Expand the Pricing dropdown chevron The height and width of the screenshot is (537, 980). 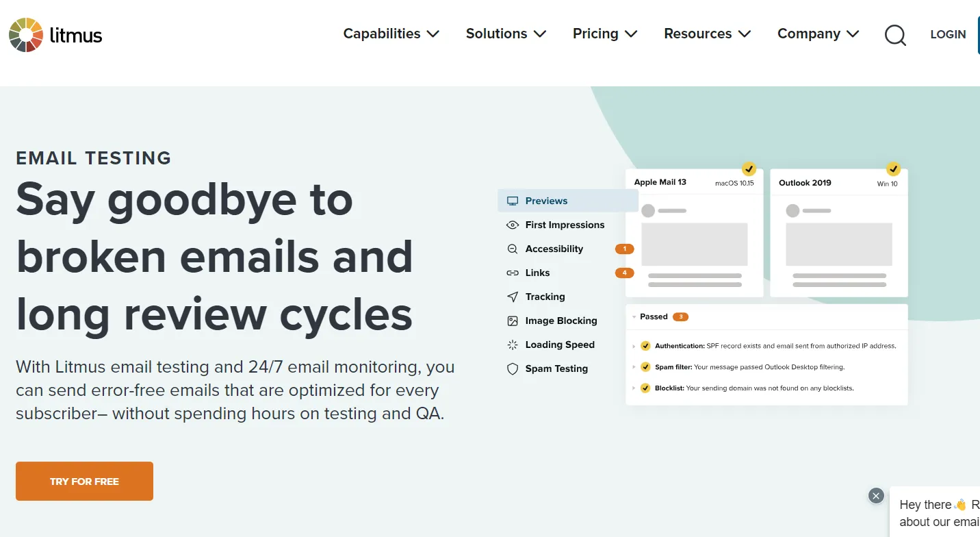point(631,34)
